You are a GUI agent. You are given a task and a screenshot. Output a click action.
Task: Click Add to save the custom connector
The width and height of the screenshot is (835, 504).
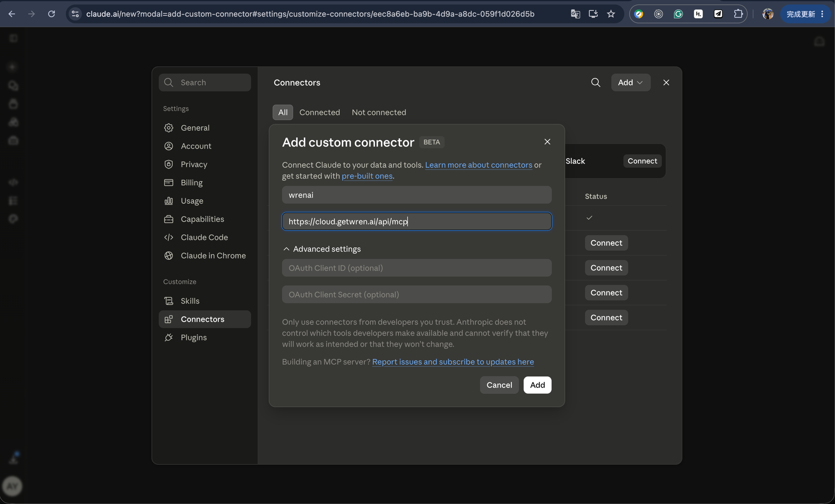[537, 385]
